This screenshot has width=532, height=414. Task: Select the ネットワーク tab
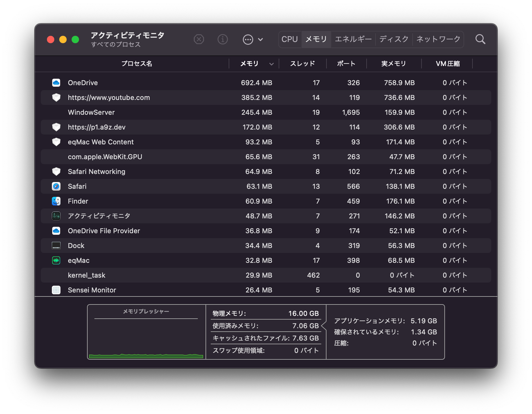pos(438,39)
